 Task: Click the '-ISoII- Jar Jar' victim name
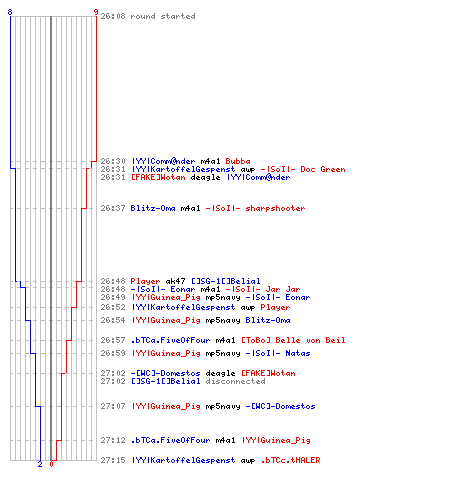click(263, 289)
